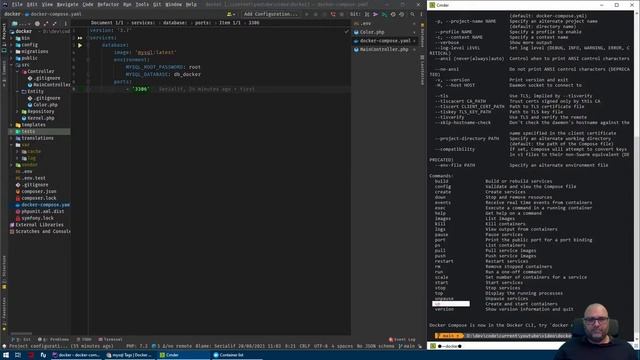Expand the public folder

pos(12,58)
